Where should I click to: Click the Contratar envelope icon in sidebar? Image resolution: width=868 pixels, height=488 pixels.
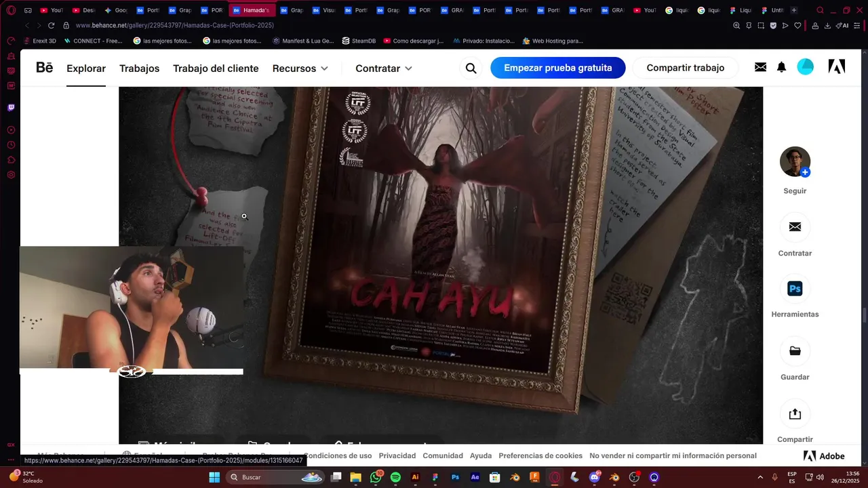tap(795, 227)
